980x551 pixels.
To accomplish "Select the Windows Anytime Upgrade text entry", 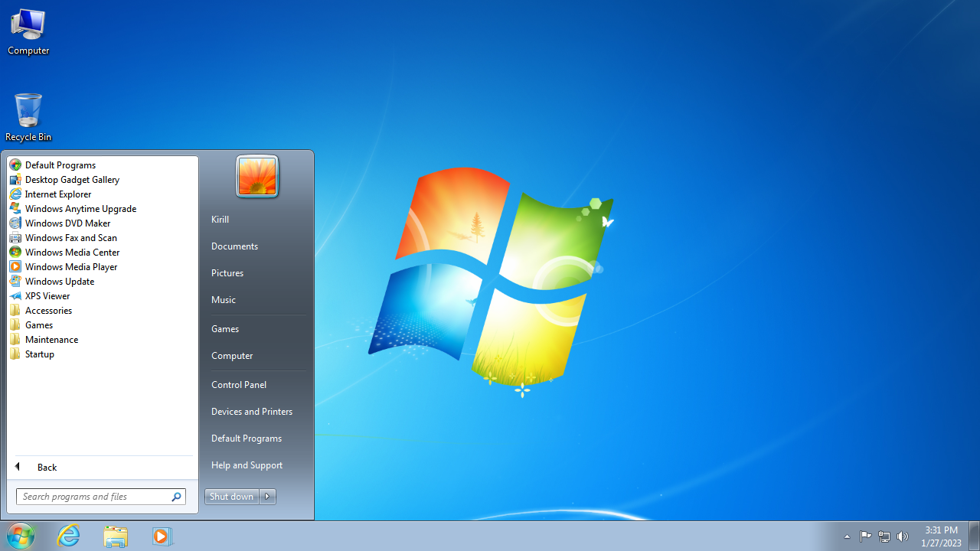I will [x=81, y=209].
